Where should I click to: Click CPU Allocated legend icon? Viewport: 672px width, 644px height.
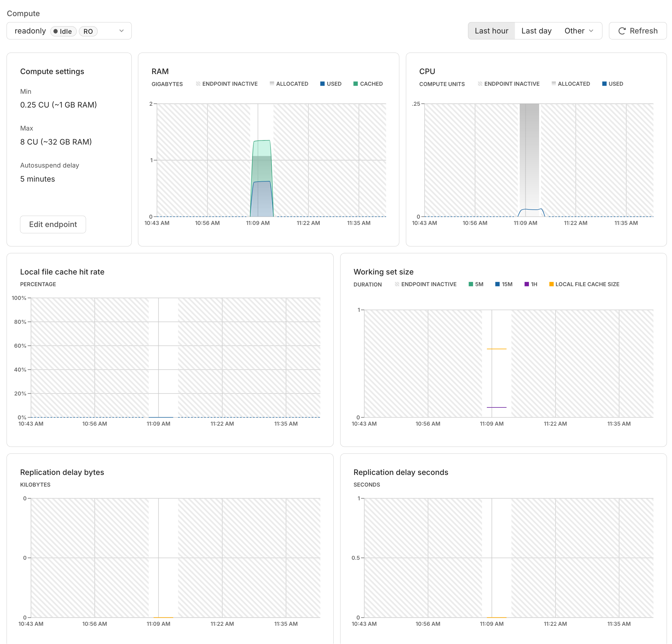click(553, 84)
